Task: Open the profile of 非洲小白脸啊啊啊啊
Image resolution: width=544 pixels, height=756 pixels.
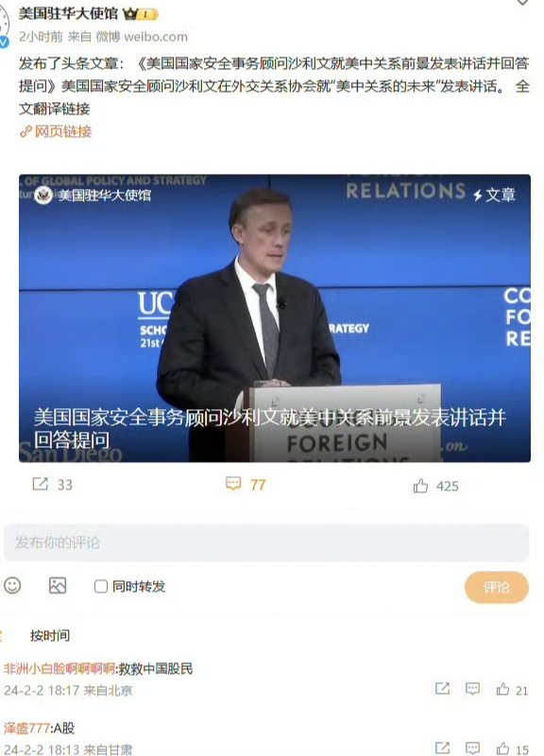Action: click(x=59, y=668)
